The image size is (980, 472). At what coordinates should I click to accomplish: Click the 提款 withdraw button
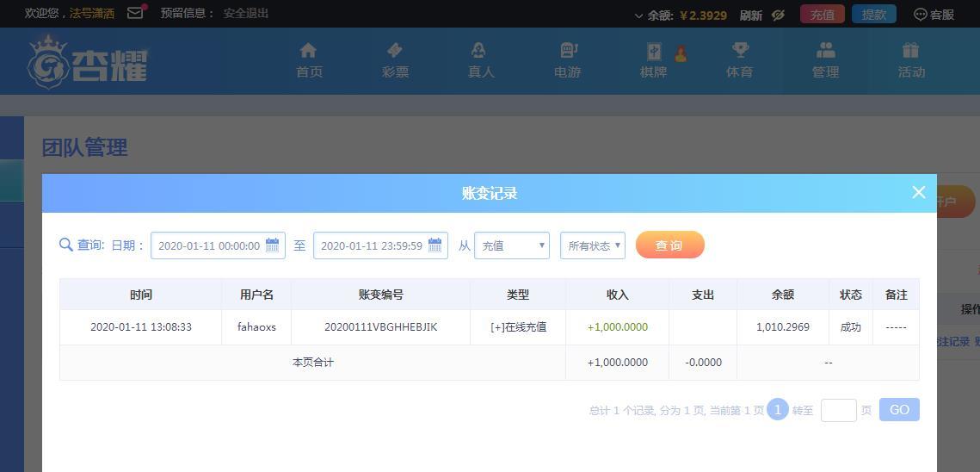click(x=874, y=15)
